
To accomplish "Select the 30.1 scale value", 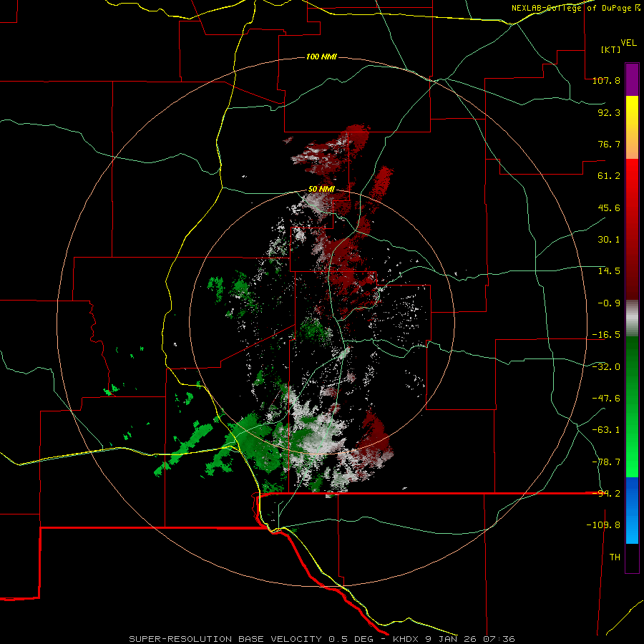I will 609,240.
